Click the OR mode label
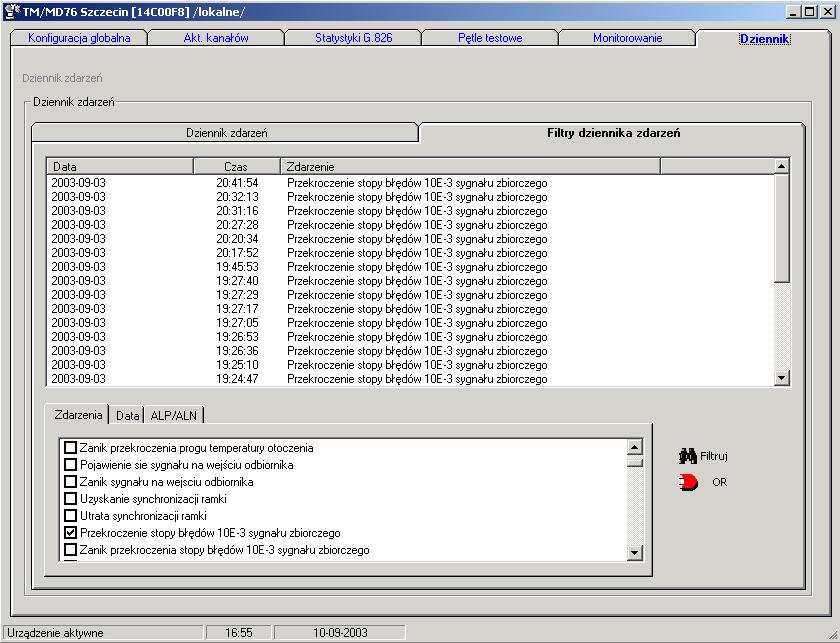This screenshot has width=840, height=643. 719,482
